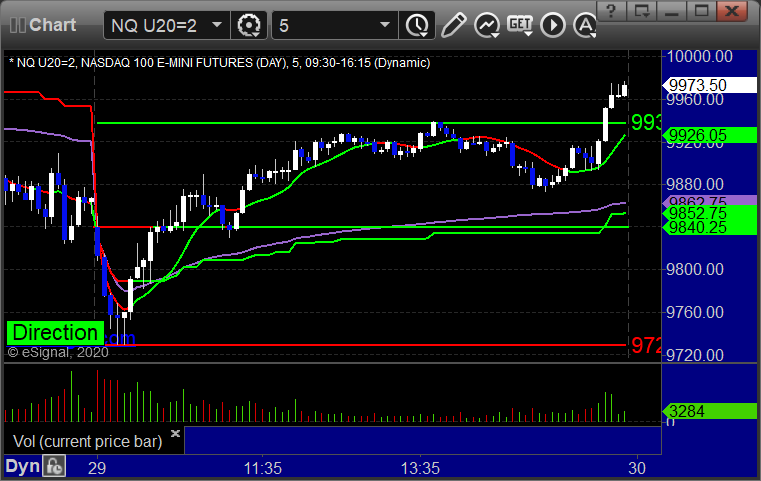
Task: Click the Chart window title label
Action: 52,25
